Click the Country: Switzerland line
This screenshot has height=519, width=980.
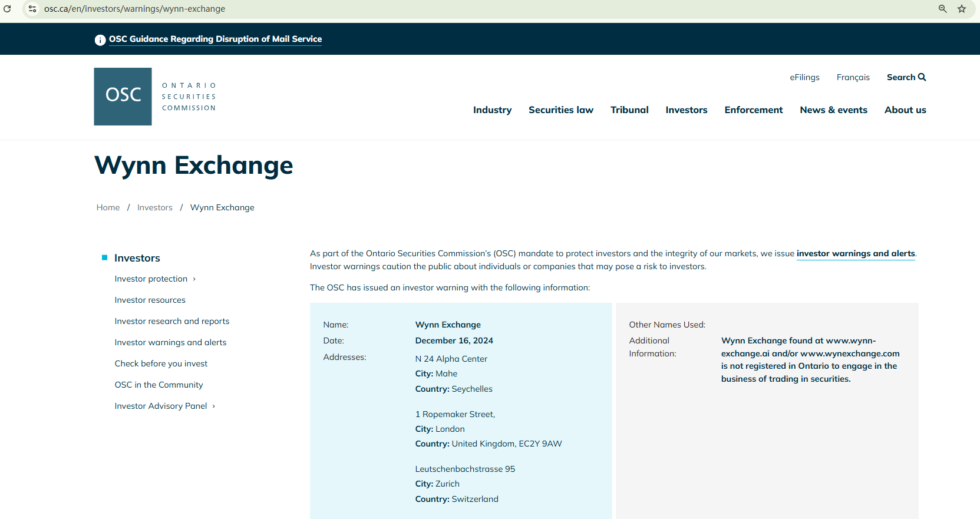(457, 499)
